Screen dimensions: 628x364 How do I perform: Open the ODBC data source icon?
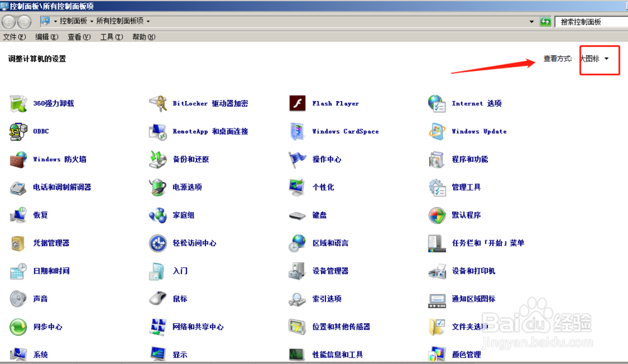(x=18, y=131)
